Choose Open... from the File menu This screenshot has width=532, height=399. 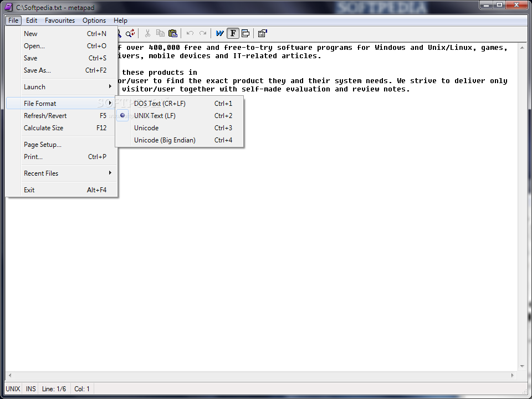point(62,46)
